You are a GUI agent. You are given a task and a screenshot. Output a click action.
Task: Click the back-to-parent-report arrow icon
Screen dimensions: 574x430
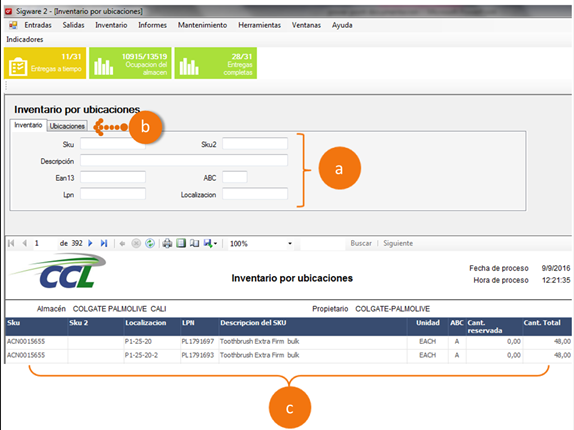point(122,243)
